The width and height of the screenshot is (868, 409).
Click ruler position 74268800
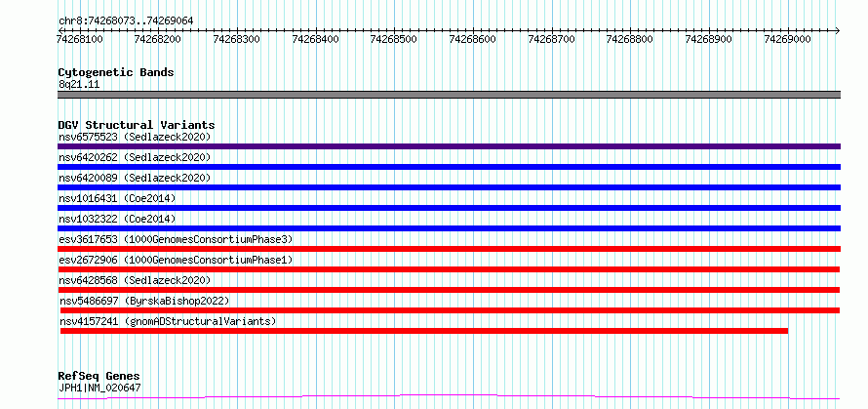[x=630, y=39]
